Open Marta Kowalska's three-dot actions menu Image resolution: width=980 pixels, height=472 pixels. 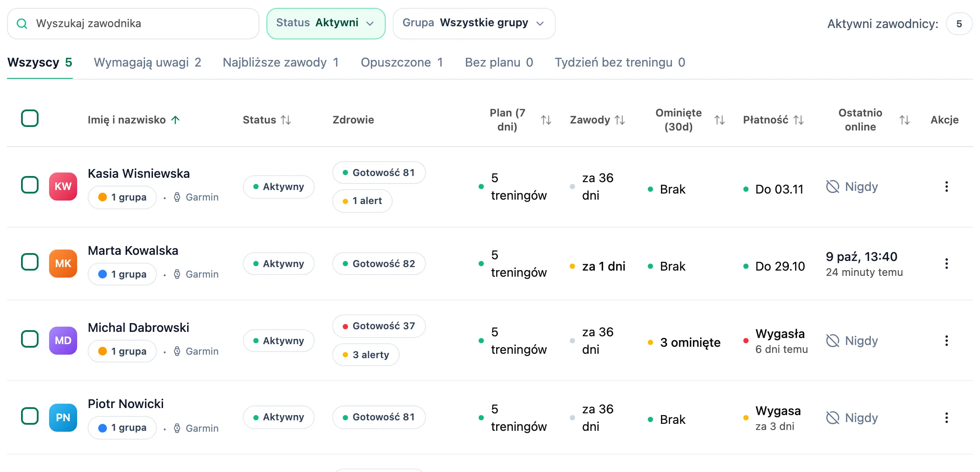pos(946,264)
